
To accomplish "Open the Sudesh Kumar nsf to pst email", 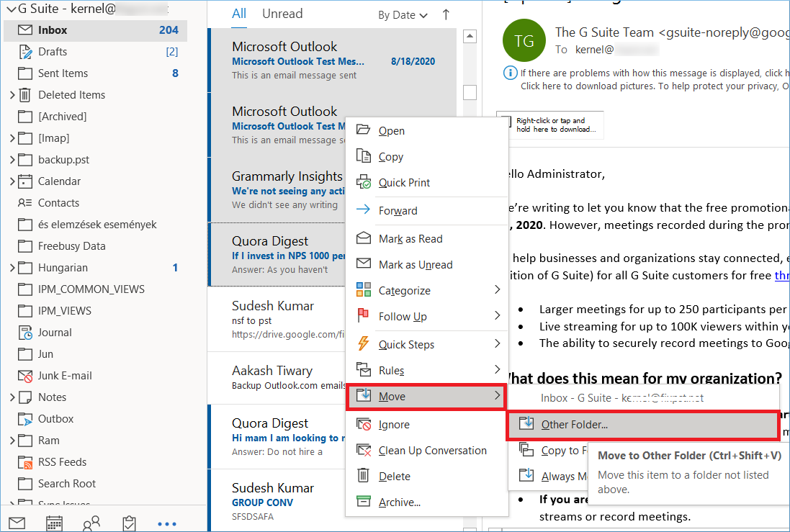I will coord(277,320).
